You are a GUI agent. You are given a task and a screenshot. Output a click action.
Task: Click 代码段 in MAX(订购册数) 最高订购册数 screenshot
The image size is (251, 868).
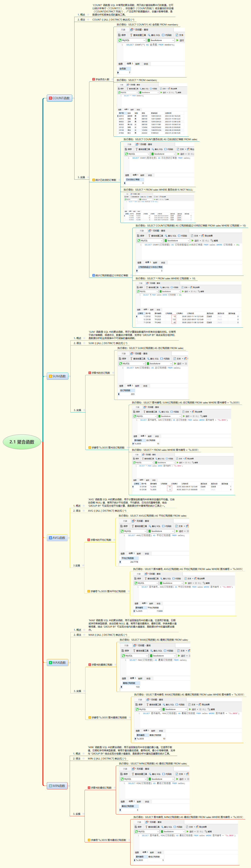(169, 651)
